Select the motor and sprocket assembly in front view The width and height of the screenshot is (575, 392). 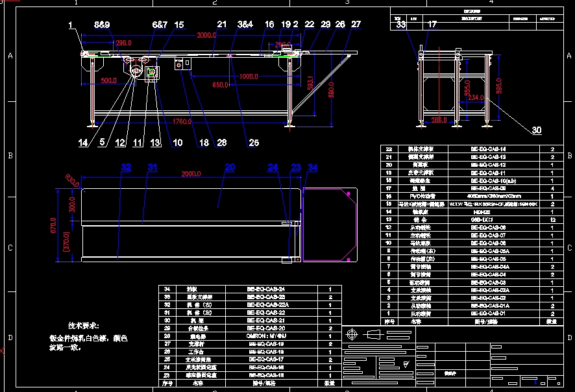click(x=141, y=70)
